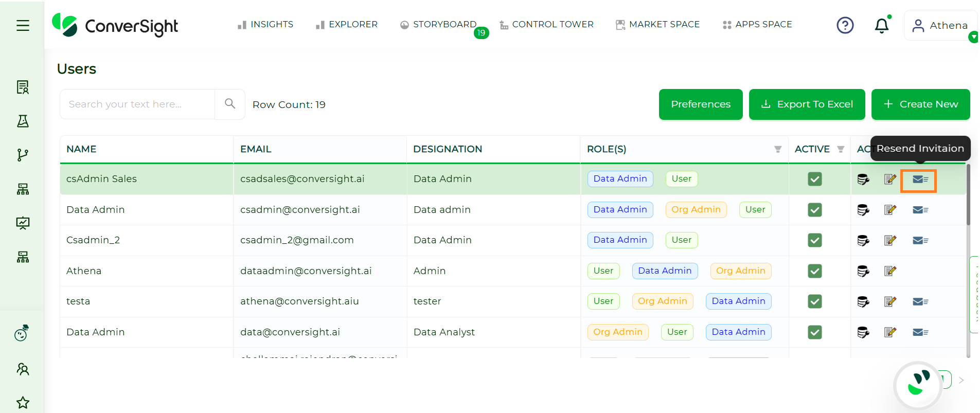
Task: Toggle Active checkbox for testa
Action: (x=815, y=301)
